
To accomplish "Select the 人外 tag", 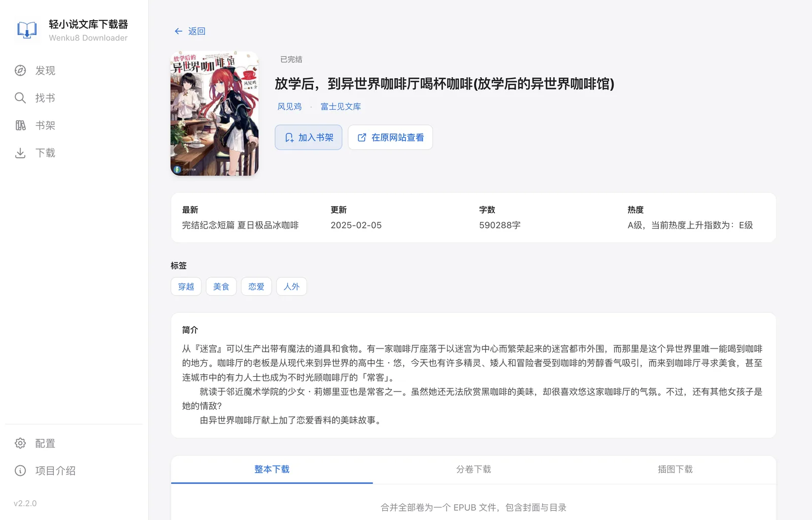I will (x=291, y=286).
